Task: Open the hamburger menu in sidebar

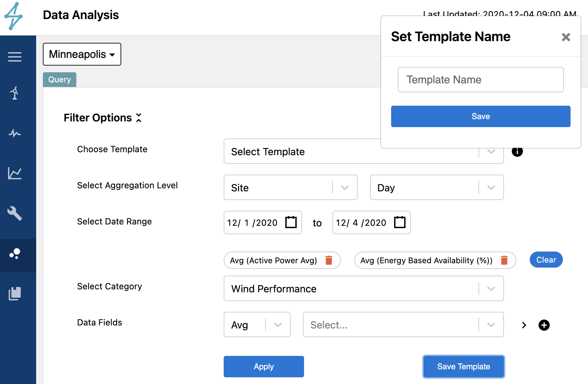Action: click(x=15, y=57)
